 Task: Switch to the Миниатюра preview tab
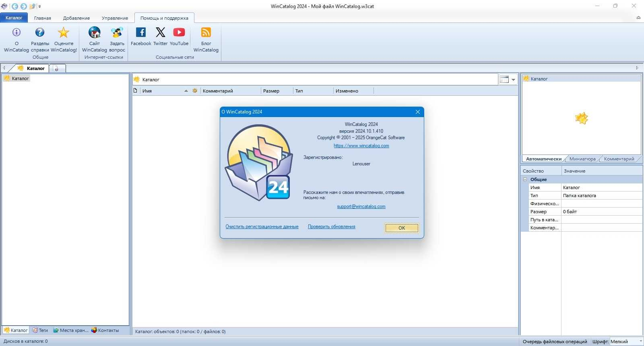[582, 159]
